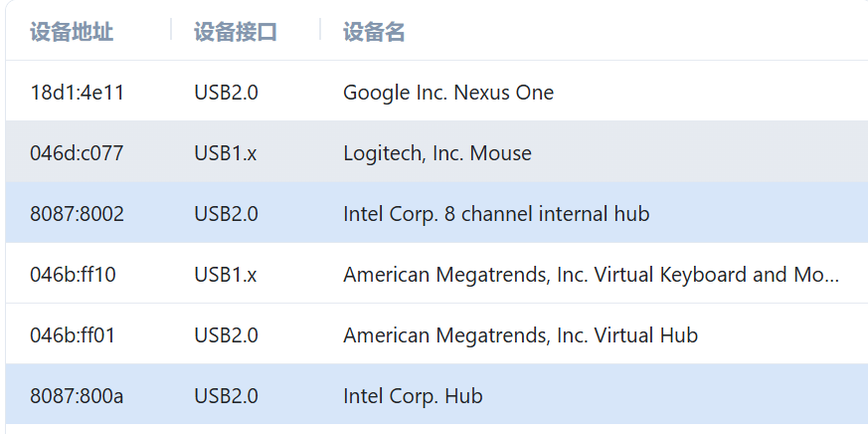Image resolution: width=868 pixels, height=434 pixels.
Task: Click device address 046d:c077
Action: pyautogui.click(x=77, y=153)
